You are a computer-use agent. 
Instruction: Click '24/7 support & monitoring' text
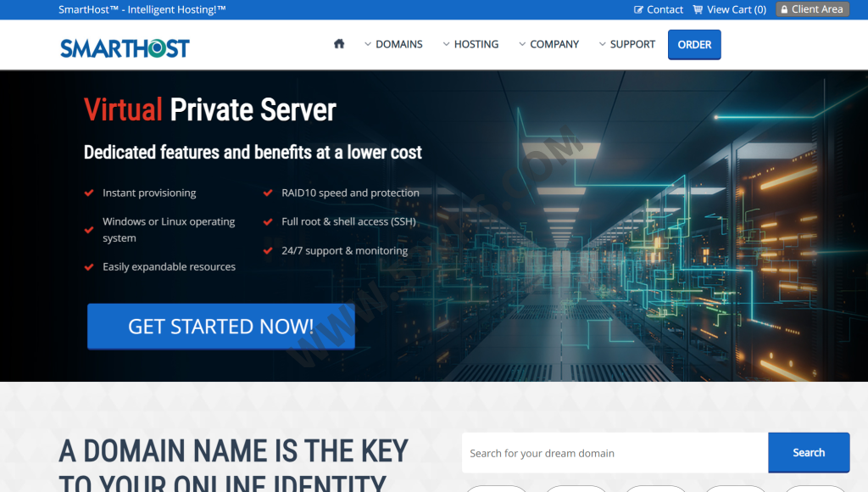coord(344,250)
